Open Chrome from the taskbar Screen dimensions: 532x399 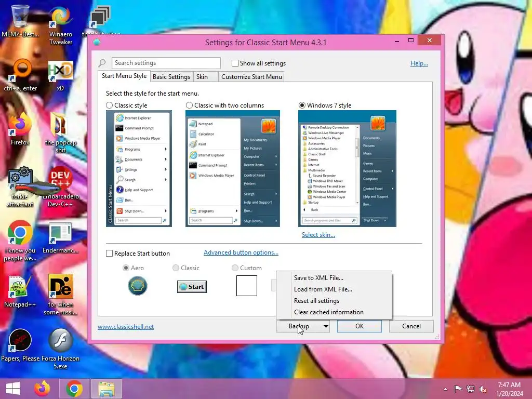(74, 389)
